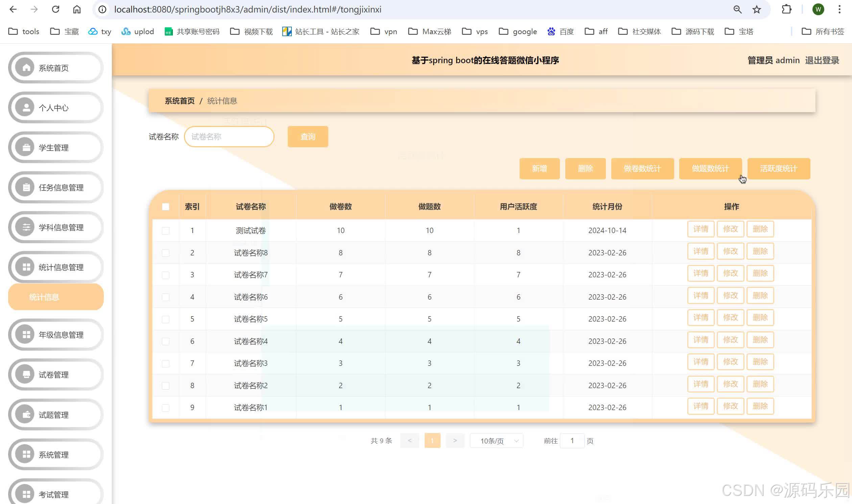The width and height of the screenshot is (852, 504).
Task: Click the clipboard icon beside 任务信息管理
Action: point(26,187)
